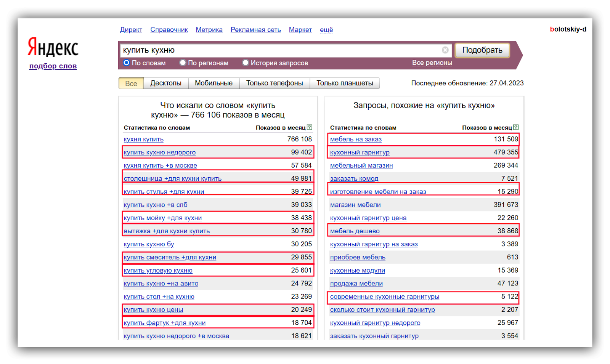Open similar query 'мебель на заказ'
610x364 pixels.
(356, 140)
